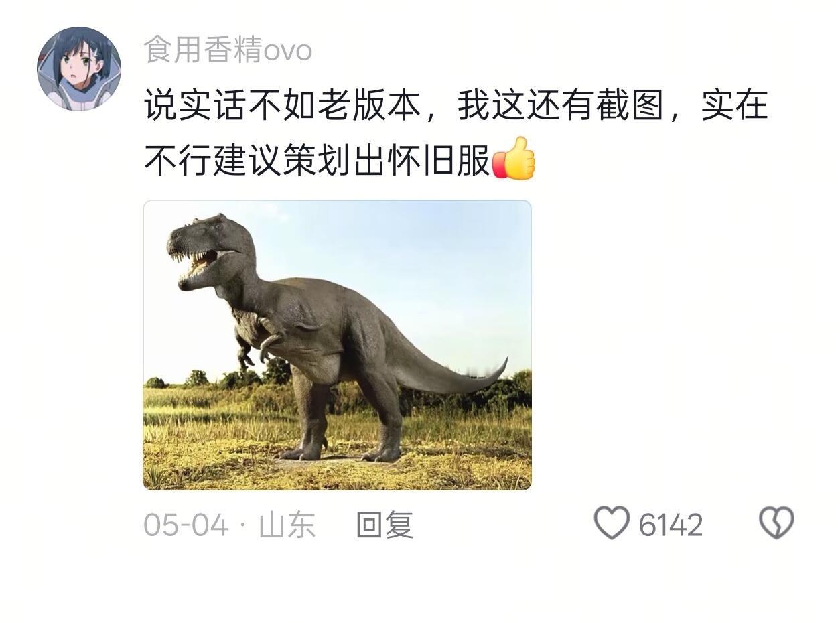Tap the broken heart dislike icon
The height and width of the screenshot is (623, 840).
[x=776, y=523]
